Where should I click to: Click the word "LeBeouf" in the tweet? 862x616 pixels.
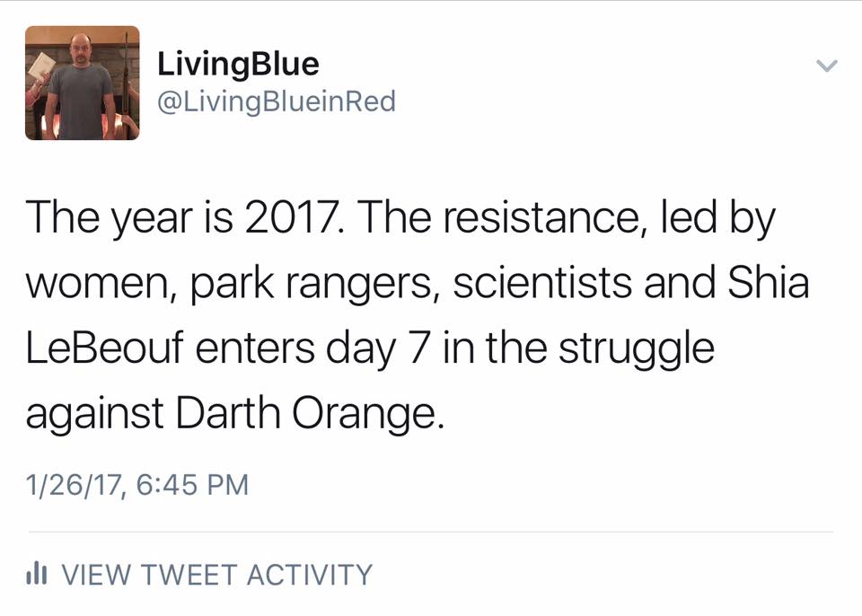tap(104, 348)
